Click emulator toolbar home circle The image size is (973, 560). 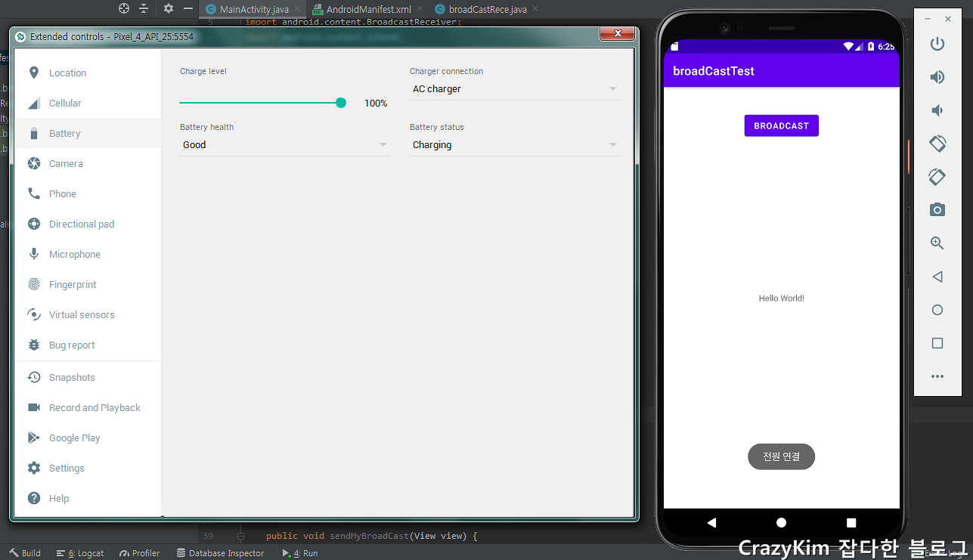coord(937,310)
